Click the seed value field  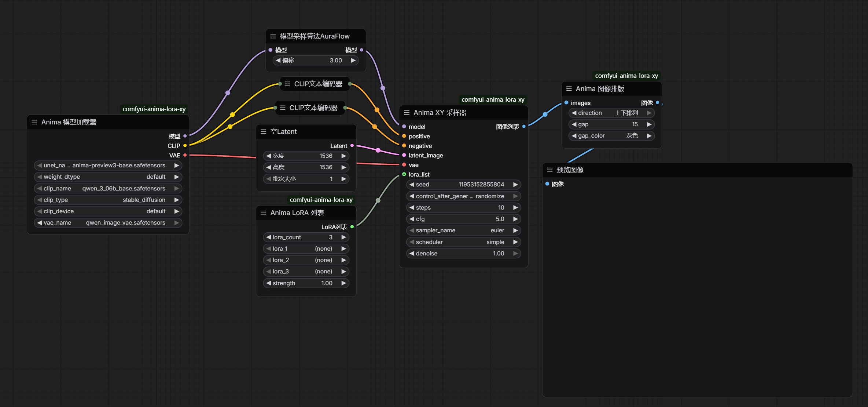(x=464, y=185)
